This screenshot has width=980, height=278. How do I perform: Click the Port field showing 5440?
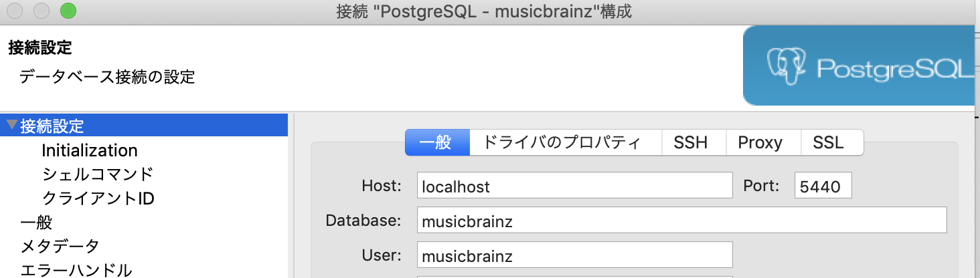coord(823,185)
